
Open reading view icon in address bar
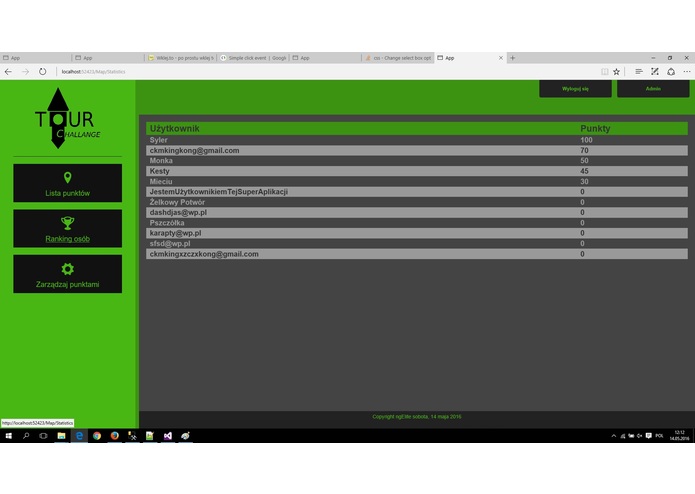(605, 72)
